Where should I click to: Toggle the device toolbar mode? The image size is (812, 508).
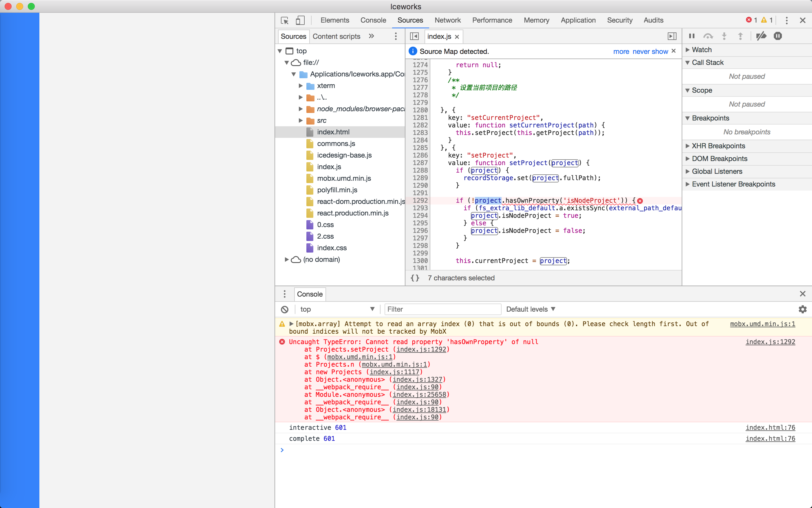pyautogui.click(x=300, y=20)
